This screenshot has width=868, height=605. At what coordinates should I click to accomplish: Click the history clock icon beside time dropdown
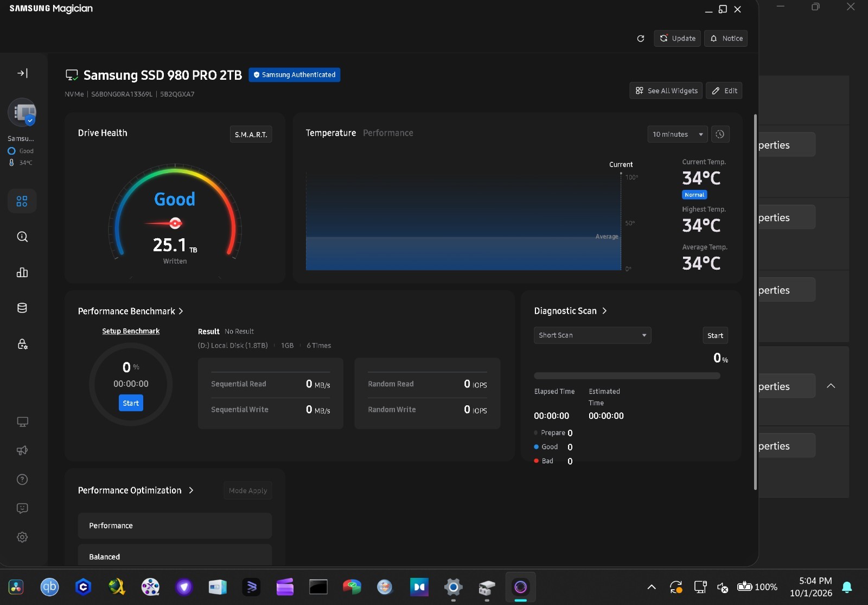tap(720, 135)
